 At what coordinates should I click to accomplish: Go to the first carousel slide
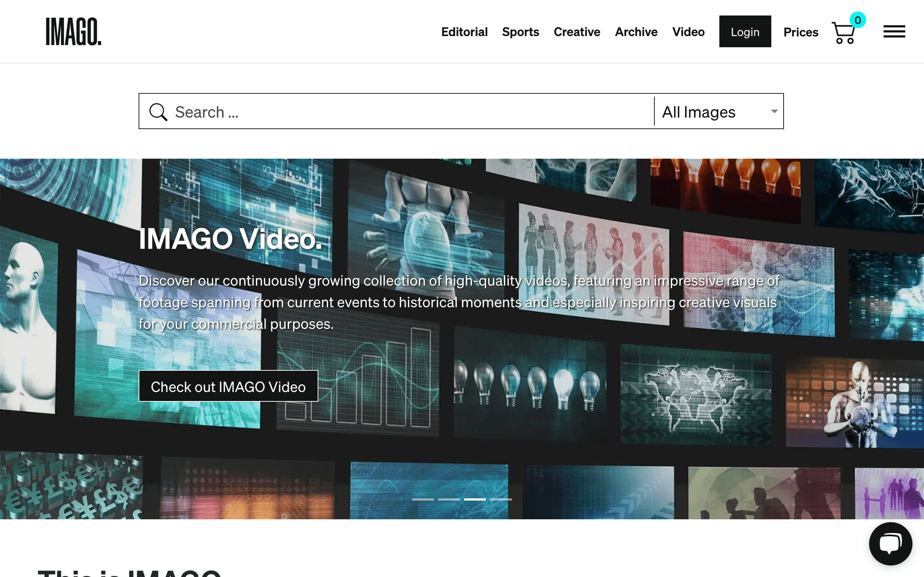423,499
